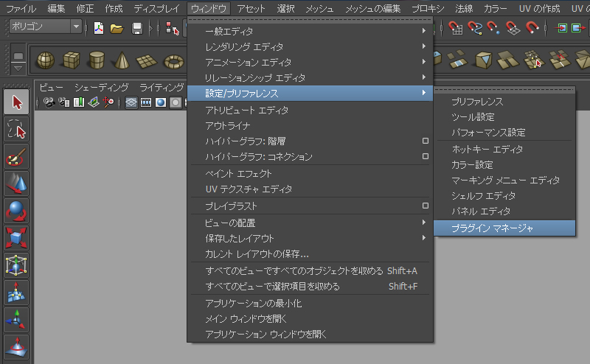The height and width of the screenshot is (364, 590).
Task: Expand the 一般エディタ submenu
Action: 310,31
